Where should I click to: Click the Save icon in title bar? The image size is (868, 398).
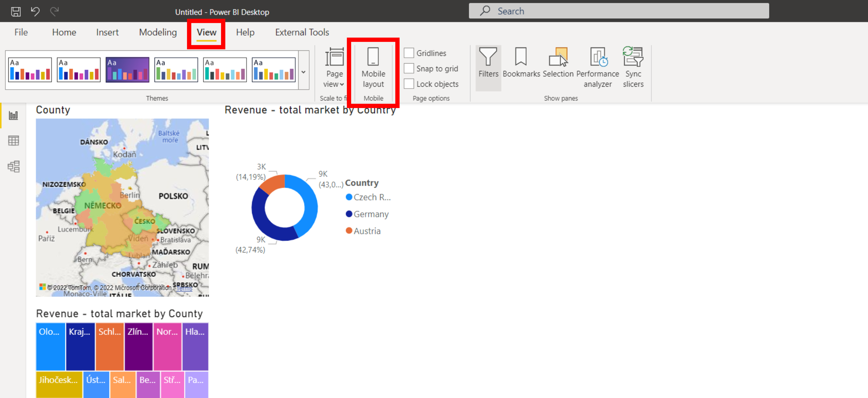point(16,12)
